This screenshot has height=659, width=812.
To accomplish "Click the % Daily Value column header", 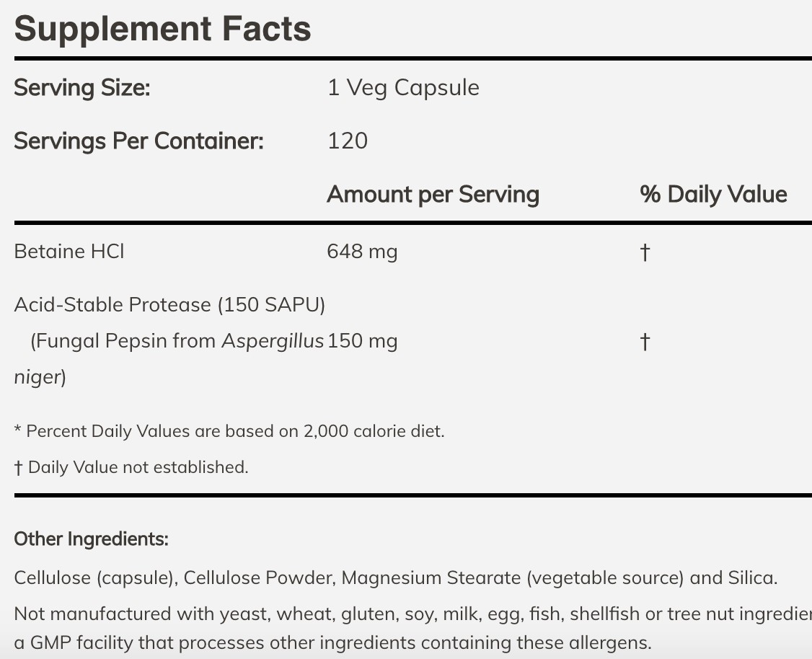I will click(713, 195).
